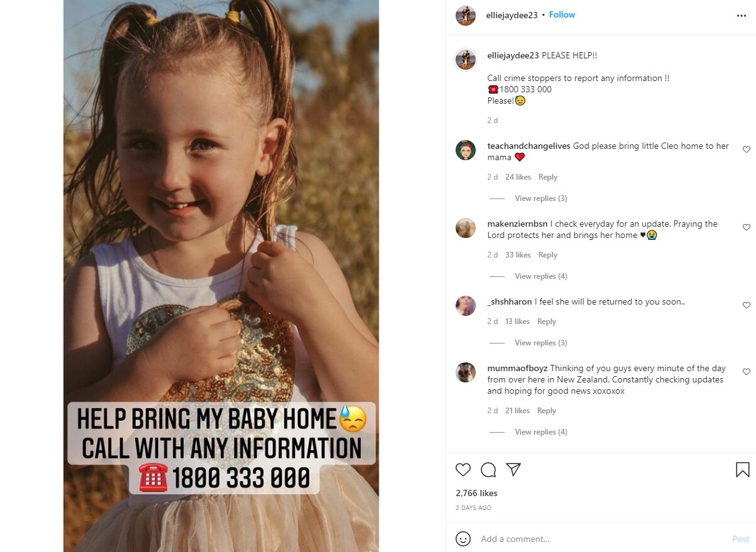Focus the Add a comment field
756x552 pixels.
pos(600,539)
